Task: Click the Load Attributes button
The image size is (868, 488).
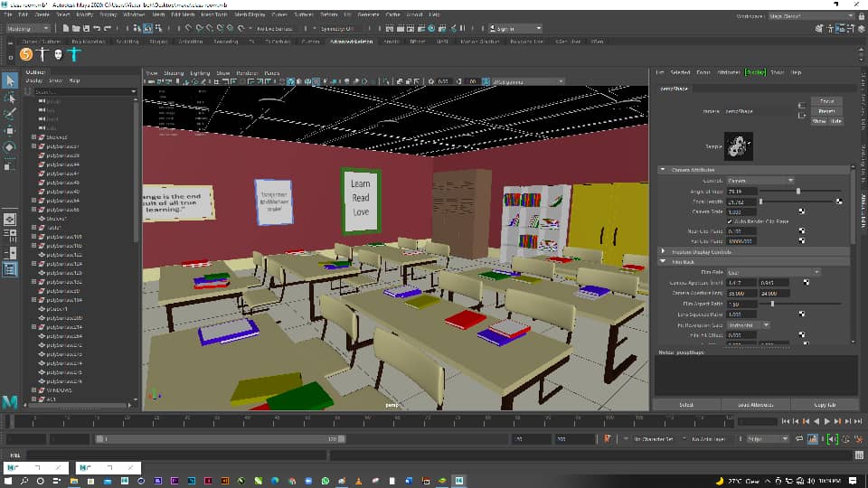Action: (x=756, y=405)
